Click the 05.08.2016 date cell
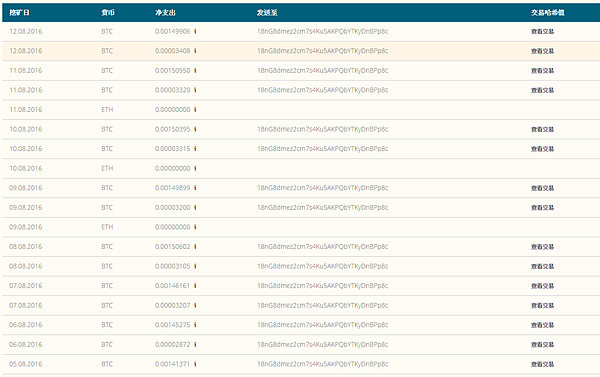Image resolution: width=600 pixels, height=377 pixels. coord(26,364)
